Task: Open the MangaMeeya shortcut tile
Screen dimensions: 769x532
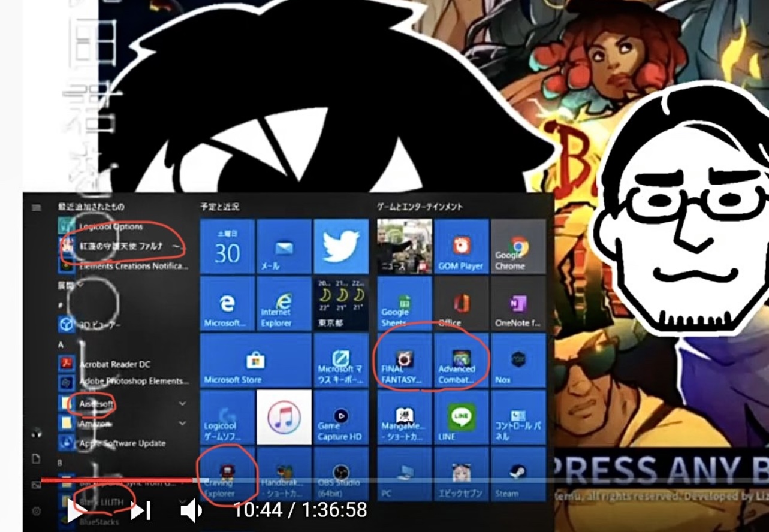Action: click(405, 418)
